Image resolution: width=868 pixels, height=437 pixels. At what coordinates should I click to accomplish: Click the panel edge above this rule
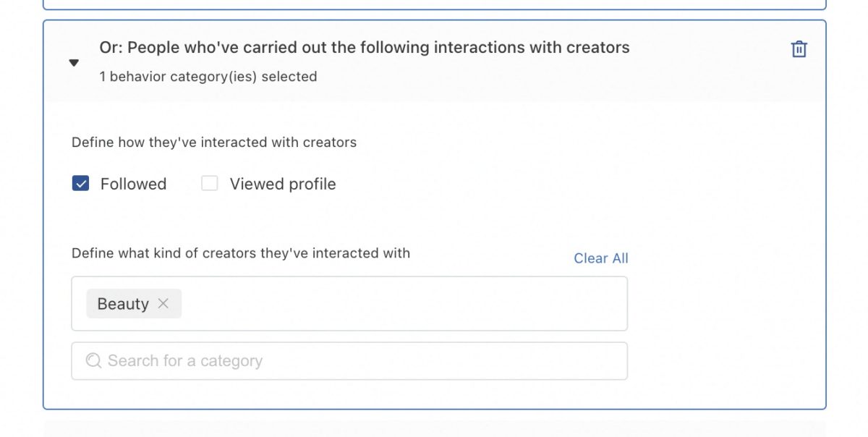click(434, 6)
